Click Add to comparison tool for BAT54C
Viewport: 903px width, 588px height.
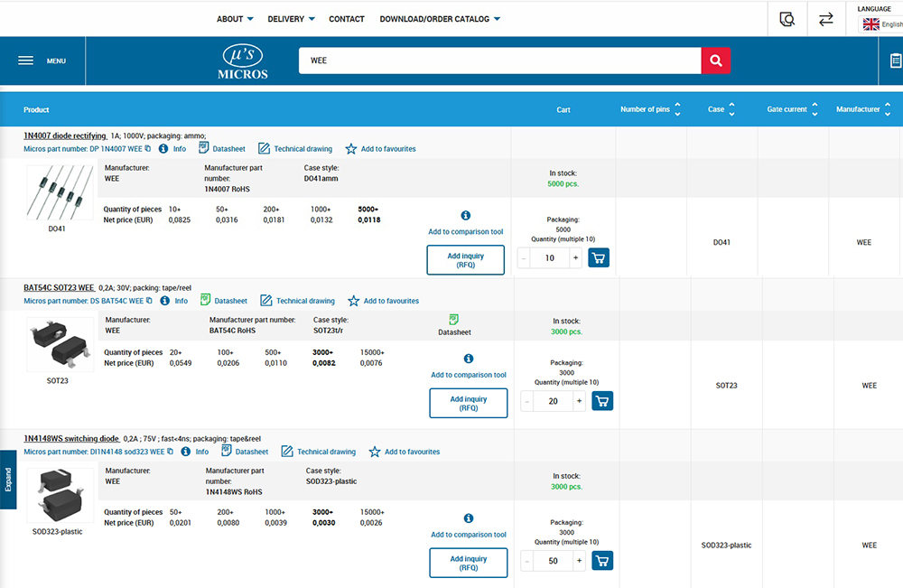tap(469, 374)
